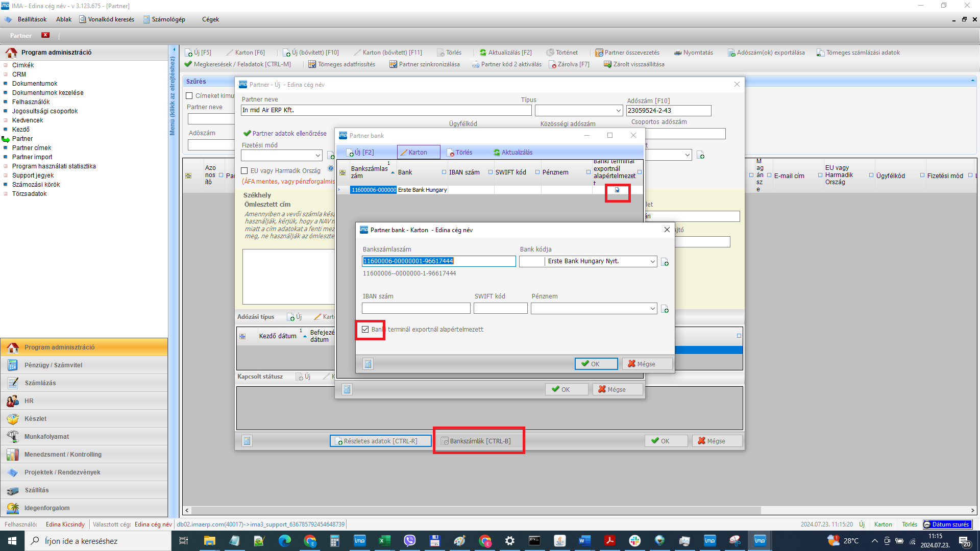Collapse the left menu sidebar arrow
Image resolution: width=980 pixels, height=551 pixels.
tap(174, 50)
